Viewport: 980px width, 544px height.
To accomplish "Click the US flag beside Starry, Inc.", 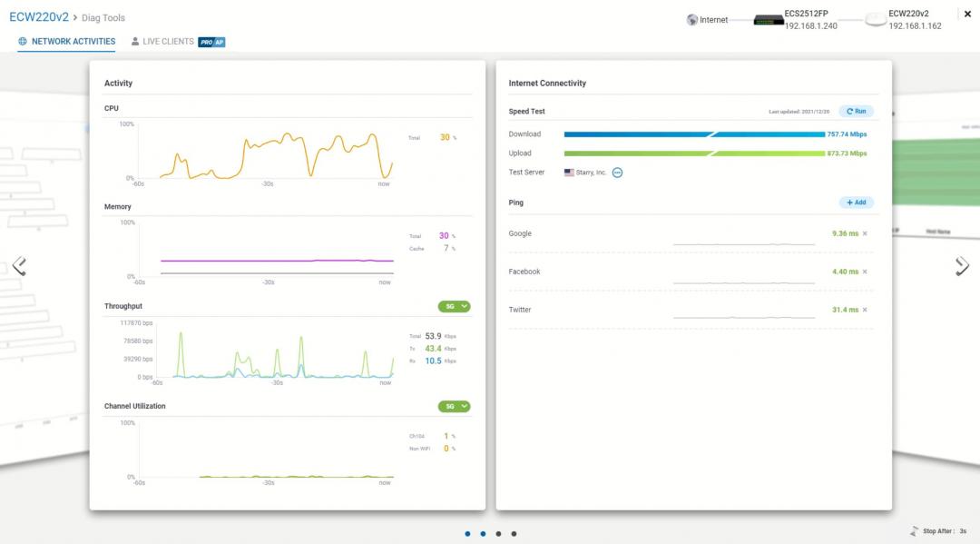I will [x=569, y=173].
